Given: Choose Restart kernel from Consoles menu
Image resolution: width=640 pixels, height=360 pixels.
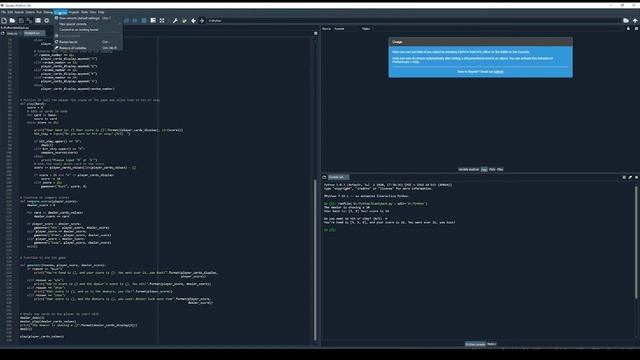Looking at the screenshot, I should (88, 42).
